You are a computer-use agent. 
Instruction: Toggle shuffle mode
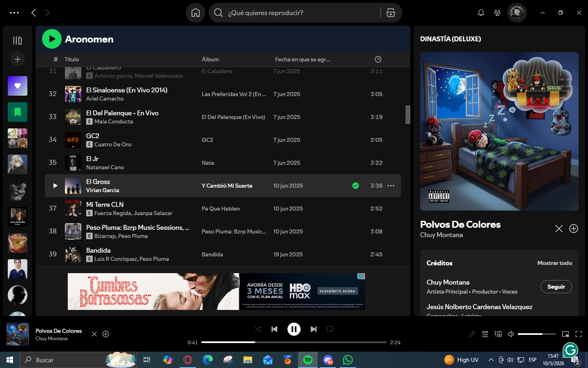(258, 329)
